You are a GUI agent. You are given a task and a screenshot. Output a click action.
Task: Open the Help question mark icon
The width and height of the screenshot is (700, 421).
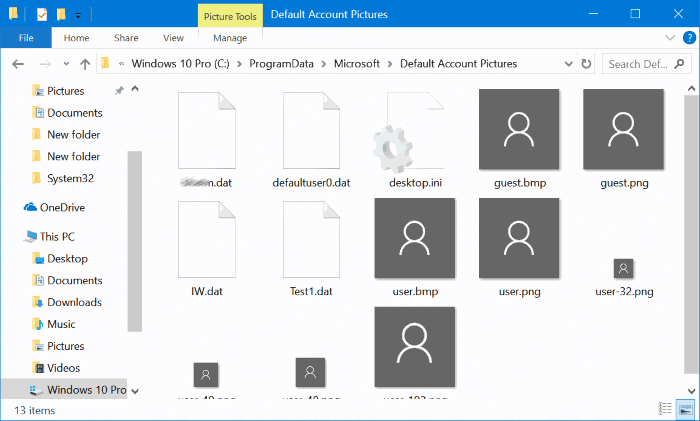click(689, 38)
